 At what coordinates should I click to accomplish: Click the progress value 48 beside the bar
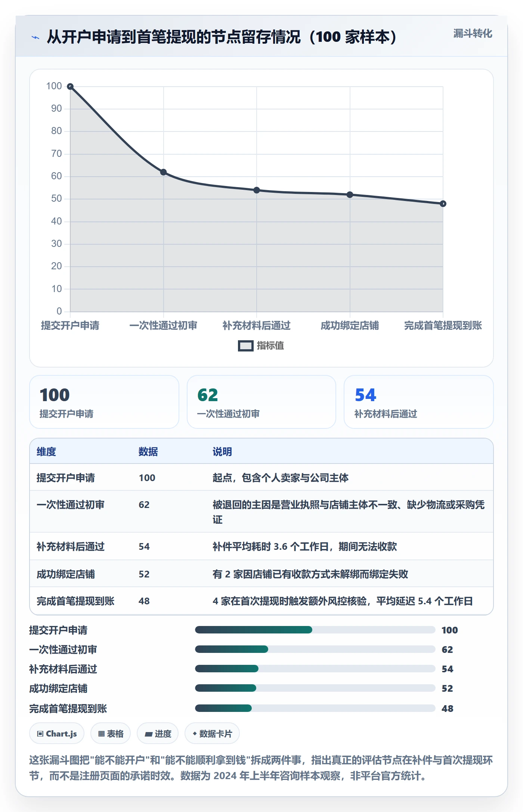448,709
